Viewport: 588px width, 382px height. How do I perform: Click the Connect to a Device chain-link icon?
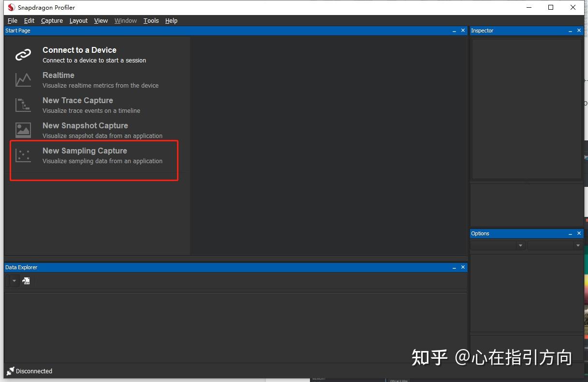point(23,54)
